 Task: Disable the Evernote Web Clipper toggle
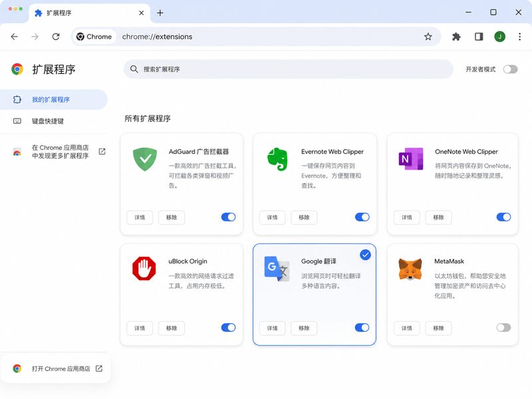tap(362, 217)
